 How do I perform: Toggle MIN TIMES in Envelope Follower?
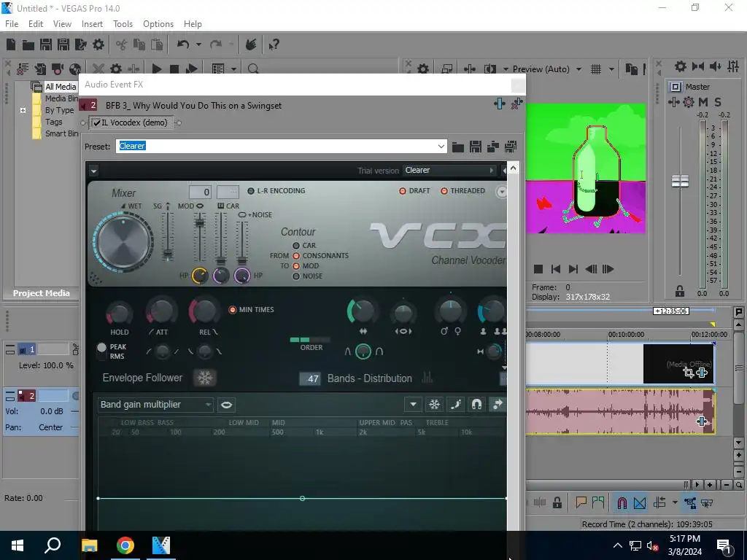233,309
